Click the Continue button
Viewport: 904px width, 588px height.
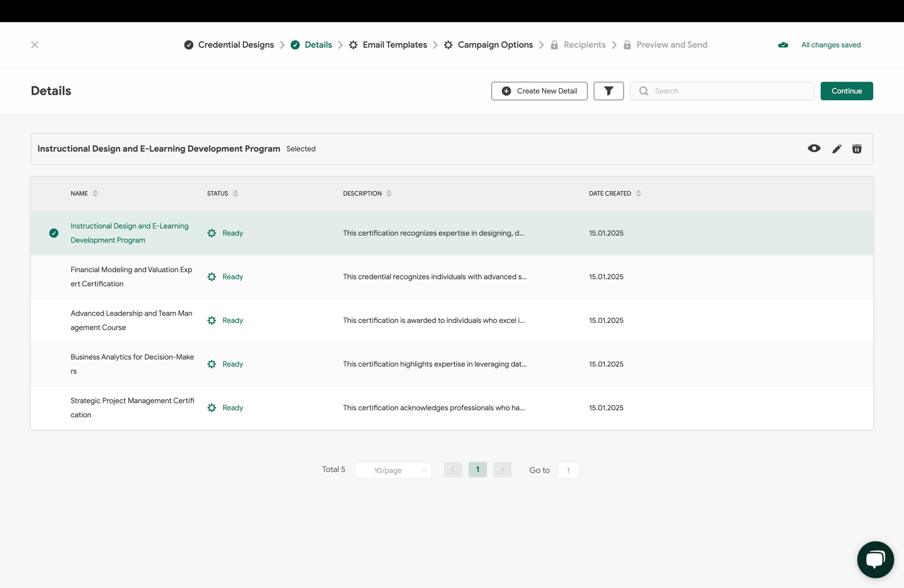(x=846, y=91)
